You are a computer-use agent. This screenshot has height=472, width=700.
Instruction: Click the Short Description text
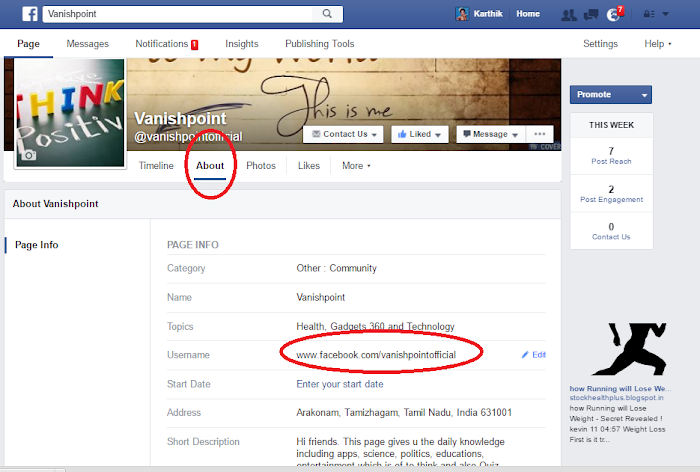tap(400, 453)
